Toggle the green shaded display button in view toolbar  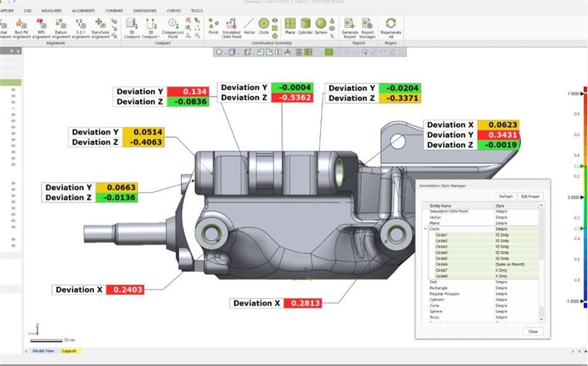329,52
